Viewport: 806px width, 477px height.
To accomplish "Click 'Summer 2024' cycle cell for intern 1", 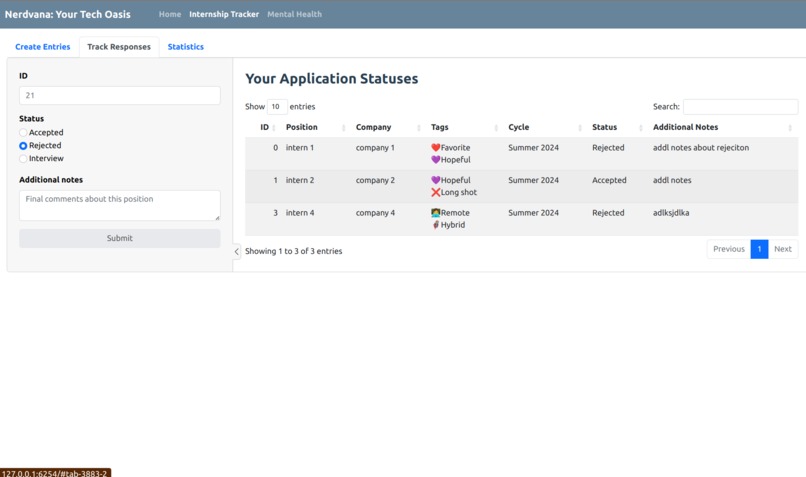I will (533, 148).
